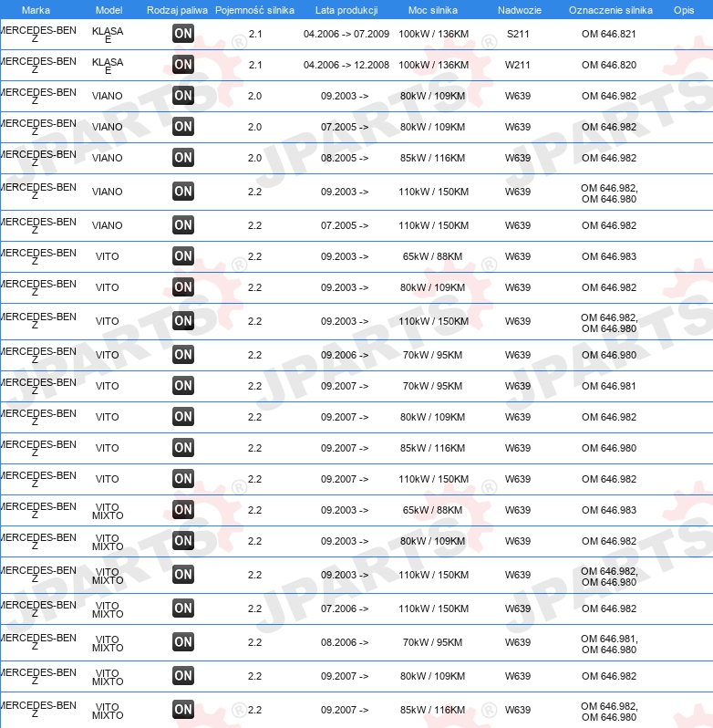The image size is (713, 728).
Task: Click the Opis column header
Action: tap(684, 10)
